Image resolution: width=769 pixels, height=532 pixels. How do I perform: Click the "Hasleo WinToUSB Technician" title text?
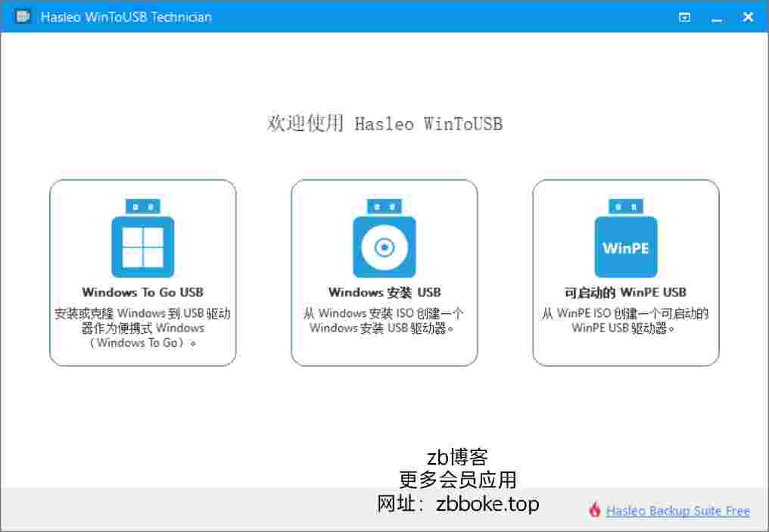[126, 17]
